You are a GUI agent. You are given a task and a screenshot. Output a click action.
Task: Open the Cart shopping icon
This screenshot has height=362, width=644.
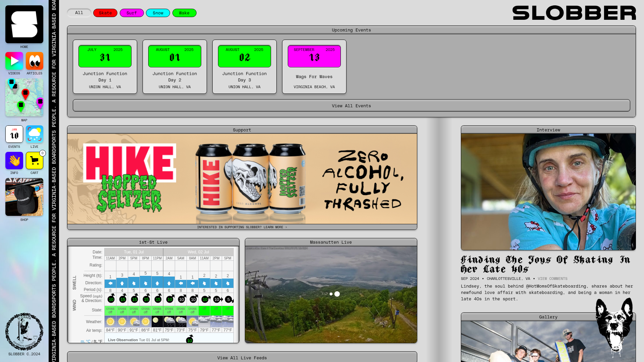tap(35, 161)
